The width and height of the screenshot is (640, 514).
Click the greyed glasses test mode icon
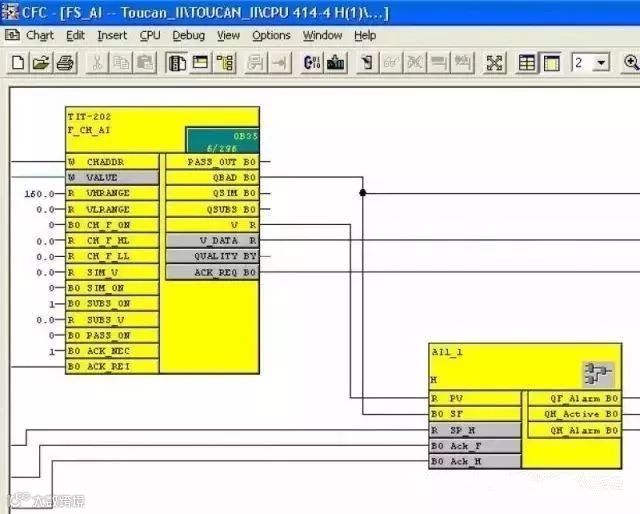pyautogui.click(x=391, y=63)
